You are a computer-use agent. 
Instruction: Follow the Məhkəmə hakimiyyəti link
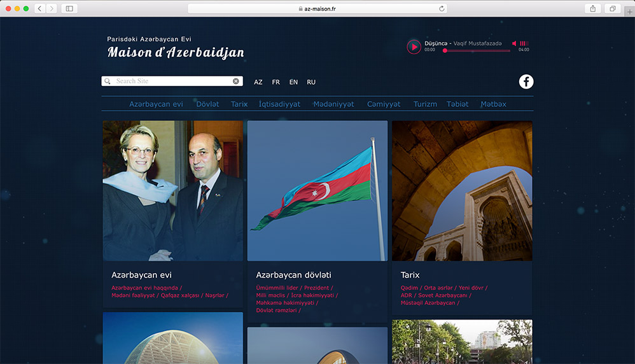point(285,303)
